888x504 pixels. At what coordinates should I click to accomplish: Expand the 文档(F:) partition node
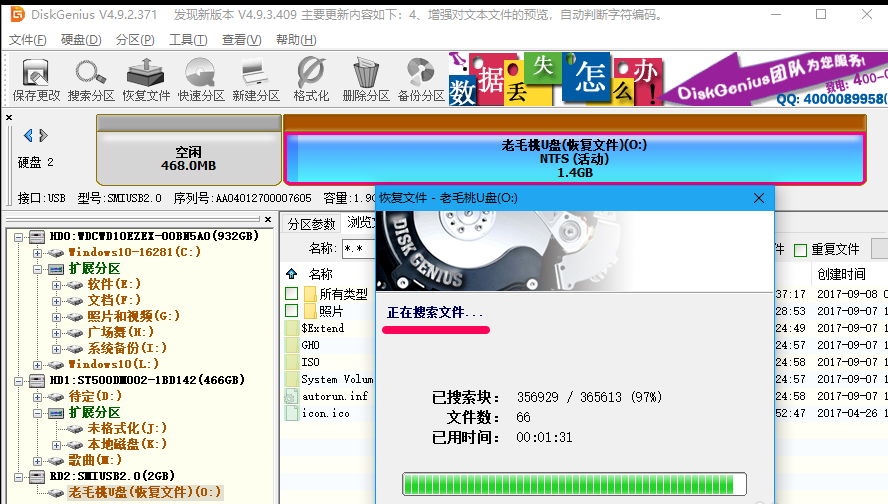click(x=56, y=301)
